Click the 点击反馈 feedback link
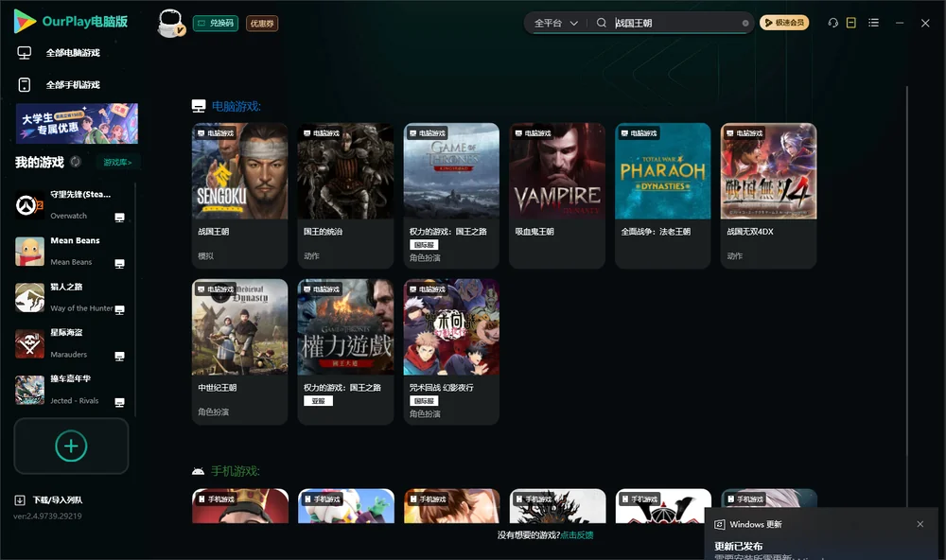 (577, 535)
